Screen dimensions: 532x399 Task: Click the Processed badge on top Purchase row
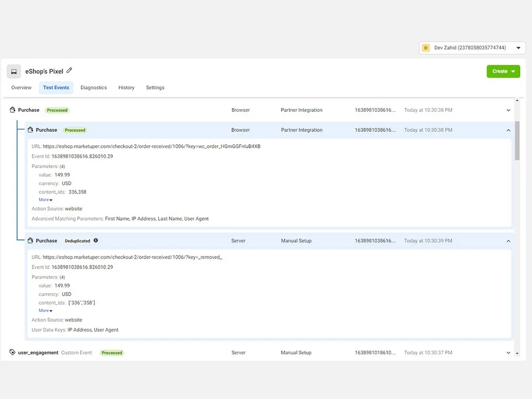pyautogui.click(x=57, y=110)
